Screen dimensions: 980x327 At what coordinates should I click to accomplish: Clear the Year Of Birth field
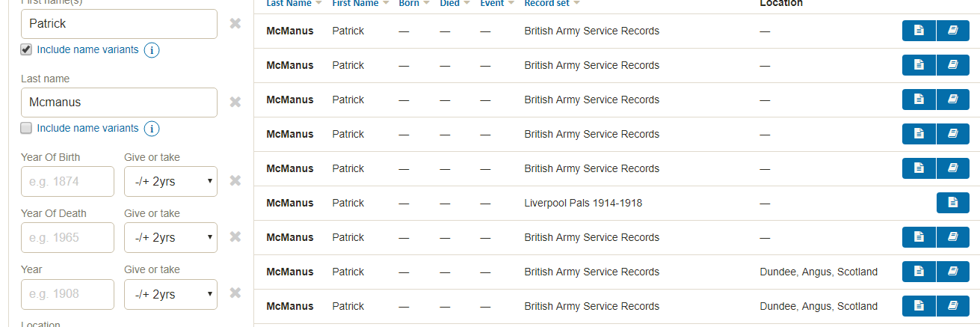point(235,181)
